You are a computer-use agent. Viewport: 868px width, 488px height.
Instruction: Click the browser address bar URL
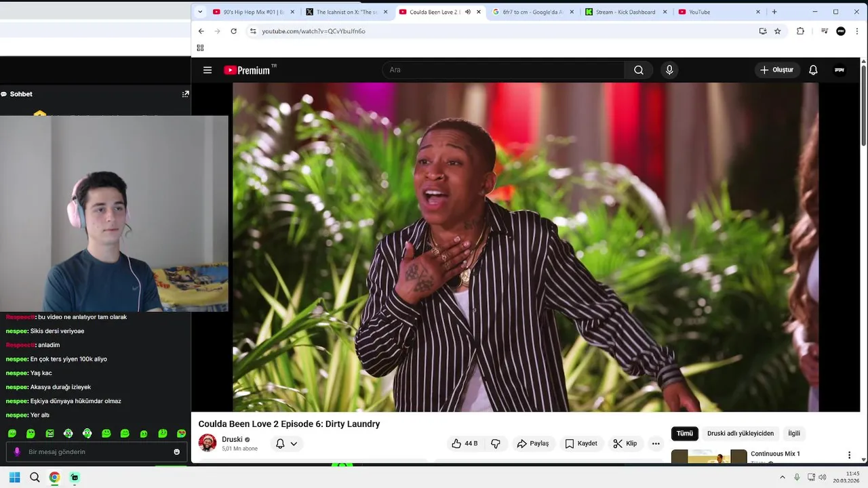(x=314, y=31)
